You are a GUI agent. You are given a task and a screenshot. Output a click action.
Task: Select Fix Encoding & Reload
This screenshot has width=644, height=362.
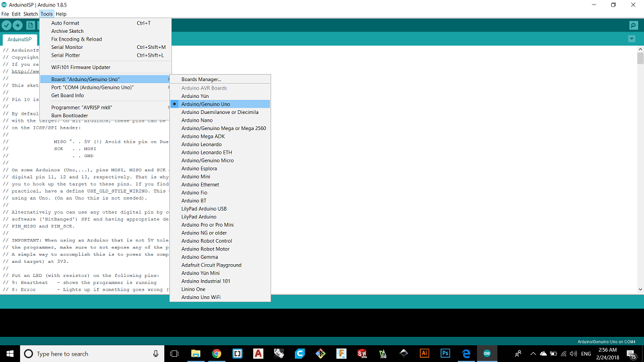[106, 39]
